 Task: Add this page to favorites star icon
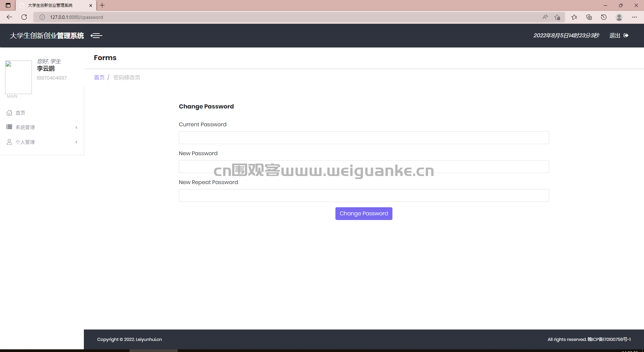557,17
